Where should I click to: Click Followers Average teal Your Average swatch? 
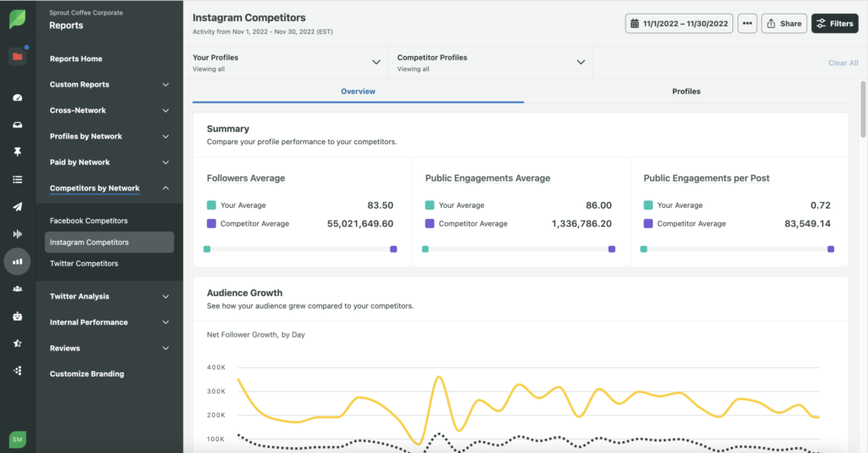pyautogui.click(x=211, y=205)
